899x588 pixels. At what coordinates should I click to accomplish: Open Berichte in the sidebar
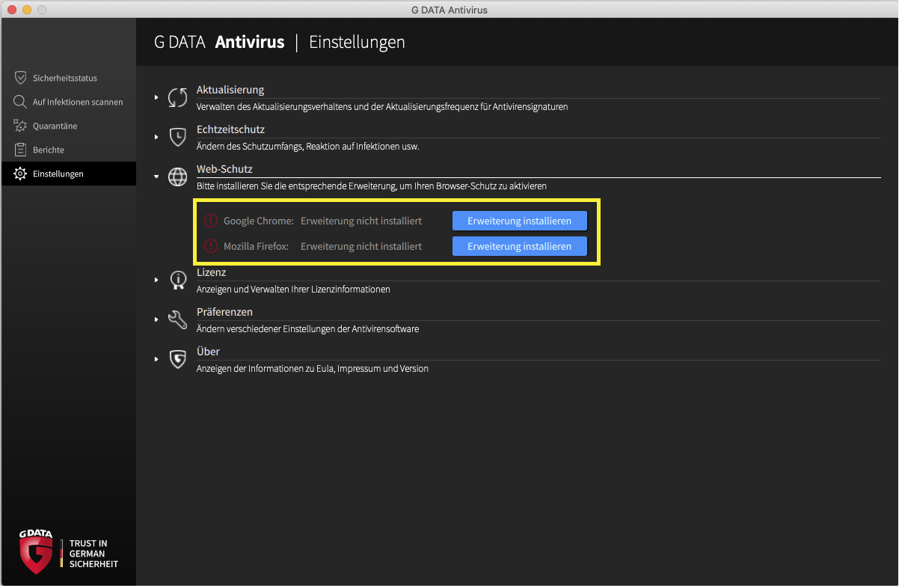[69, 150]
